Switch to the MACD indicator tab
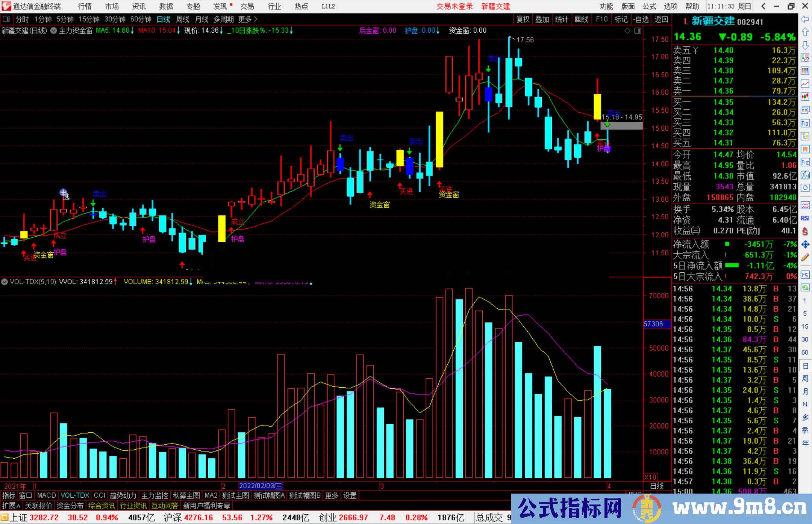The width and height of the screenshot is (812, 524). click(x=46, y=495)
